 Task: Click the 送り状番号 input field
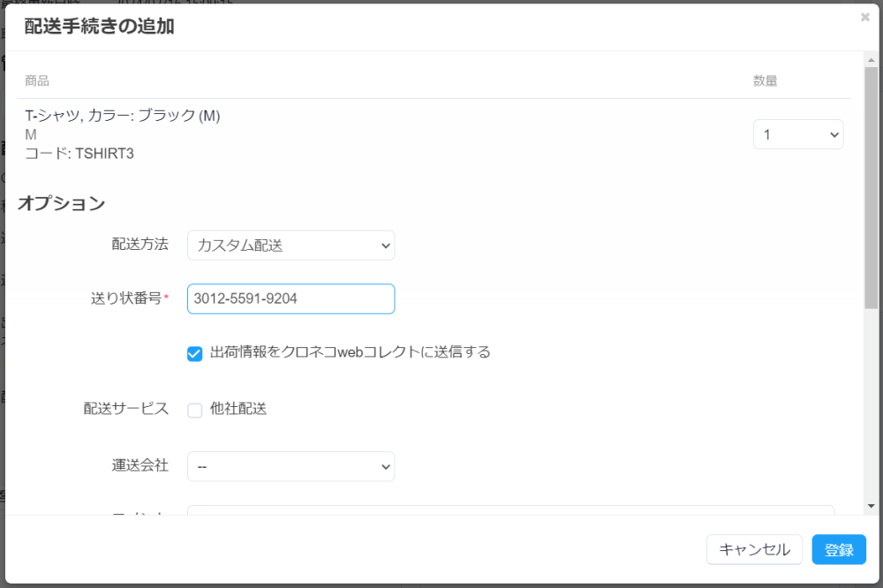click(x=291, y=298)
